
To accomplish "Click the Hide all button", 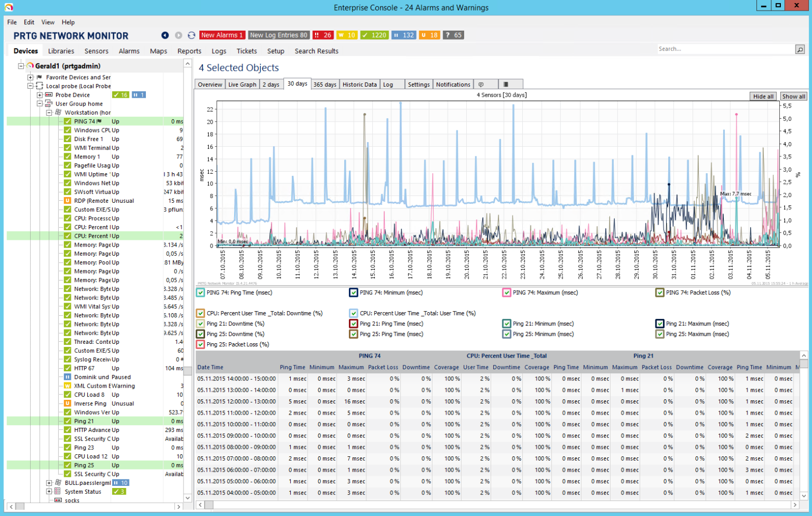I will (x=763, y=96).
